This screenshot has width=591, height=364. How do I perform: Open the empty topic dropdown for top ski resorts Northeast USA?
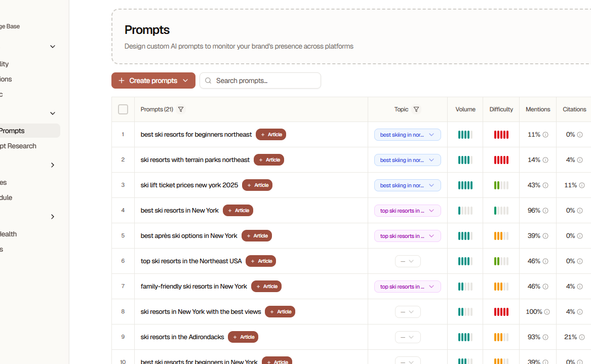coord(407,261)
